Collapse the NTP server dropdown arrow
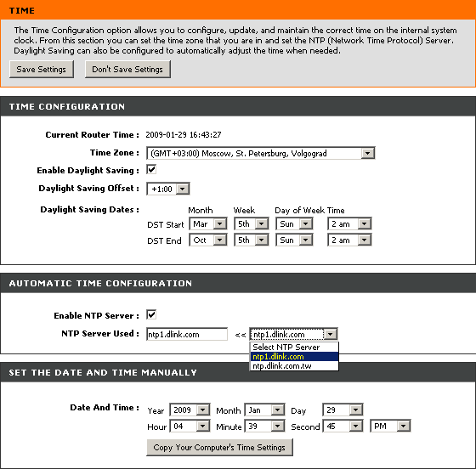The height and width of the screenshot is (469, 476). (x=331, y=334)
